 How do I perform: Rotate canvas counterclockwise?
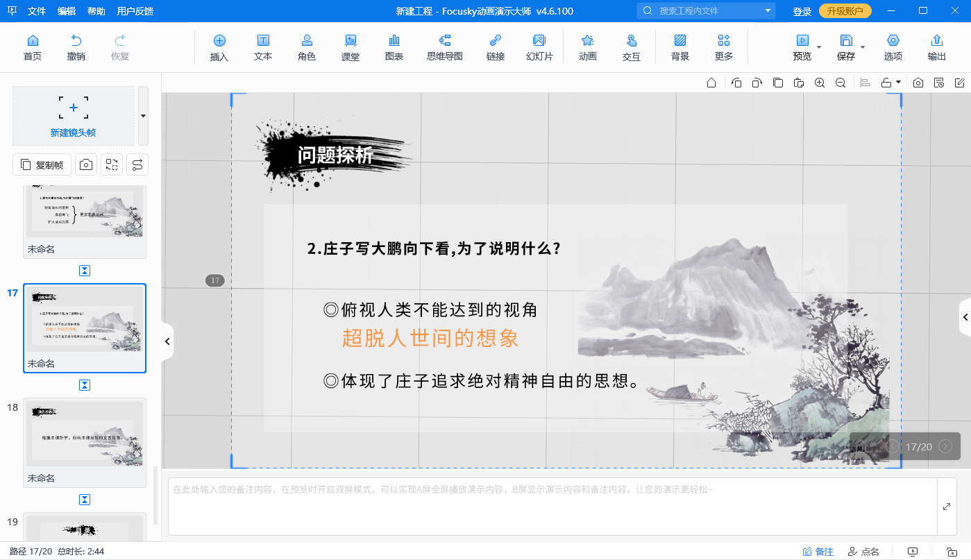(x=736, y=83)
